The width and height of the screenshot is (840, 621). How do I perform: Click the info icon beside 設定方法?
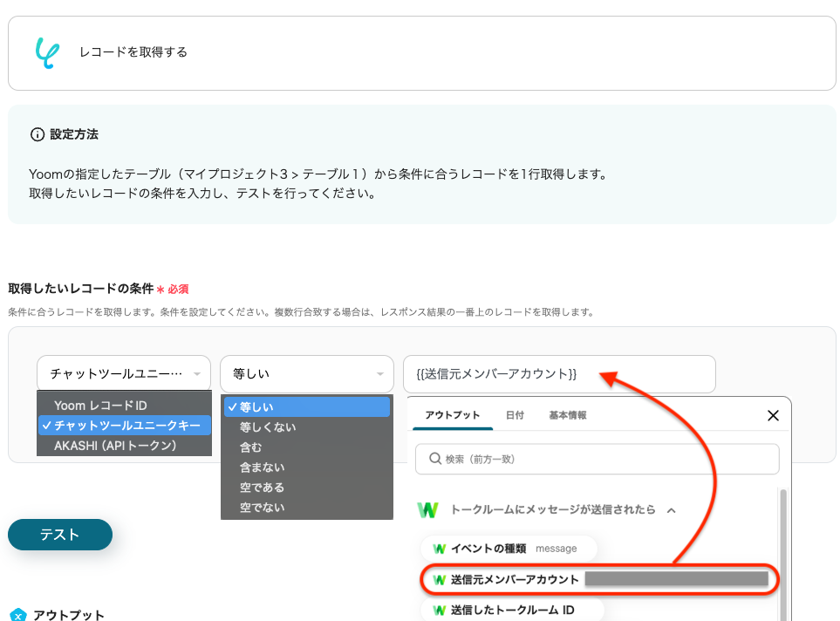(x=38, y=135)
